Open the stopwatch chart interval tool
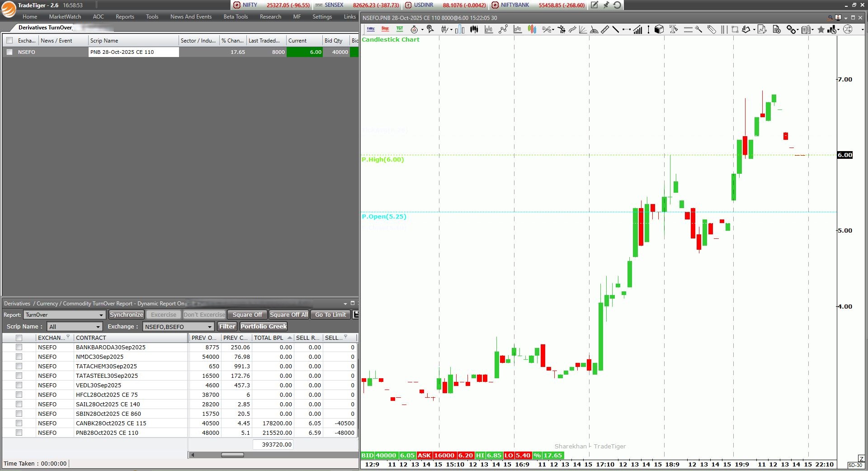The image size is (868, 471). tap(414, 29)
